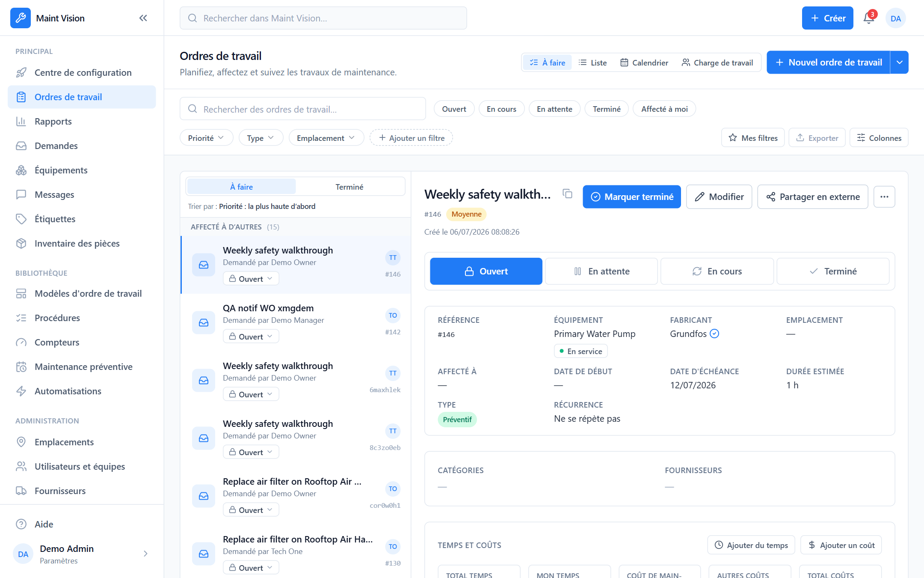Select the Terminé list tab
Screen dimensions: 924x578
coord(349,187)
